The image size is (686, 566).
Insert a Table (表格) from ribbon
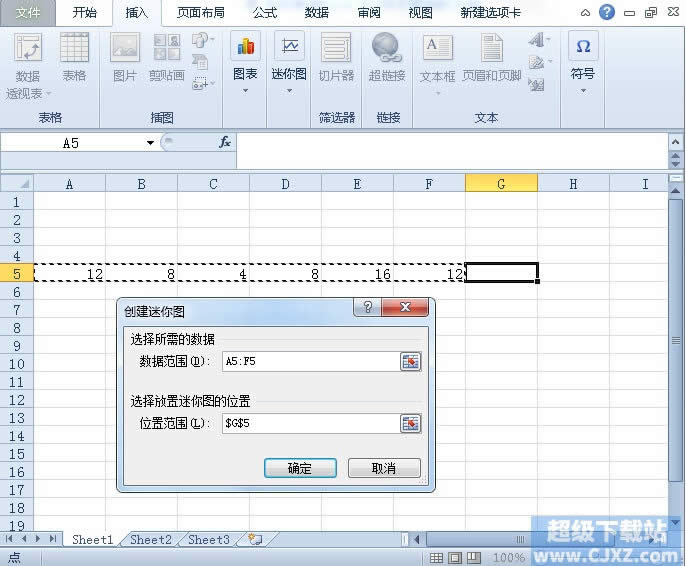coord(74,57)
